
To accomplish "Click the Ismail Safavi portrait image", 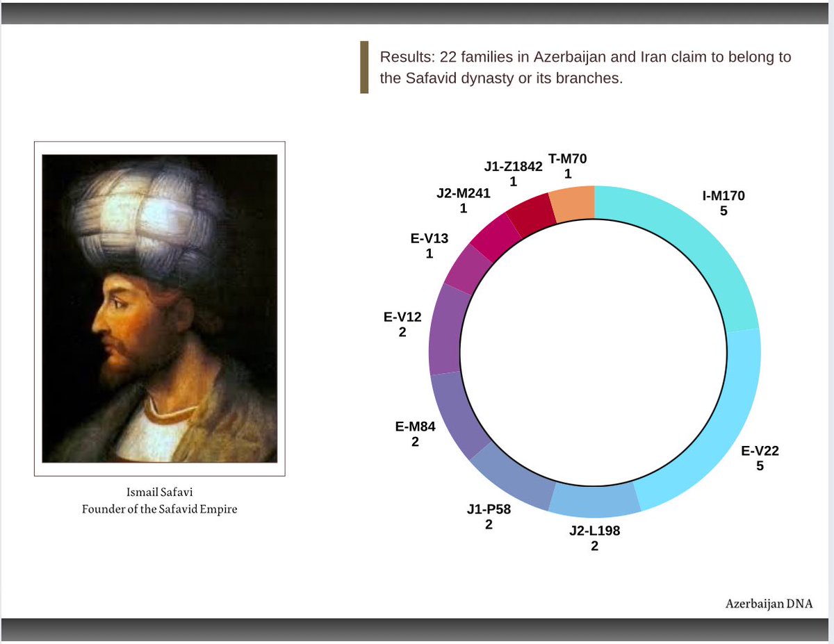I will (160, 308).
